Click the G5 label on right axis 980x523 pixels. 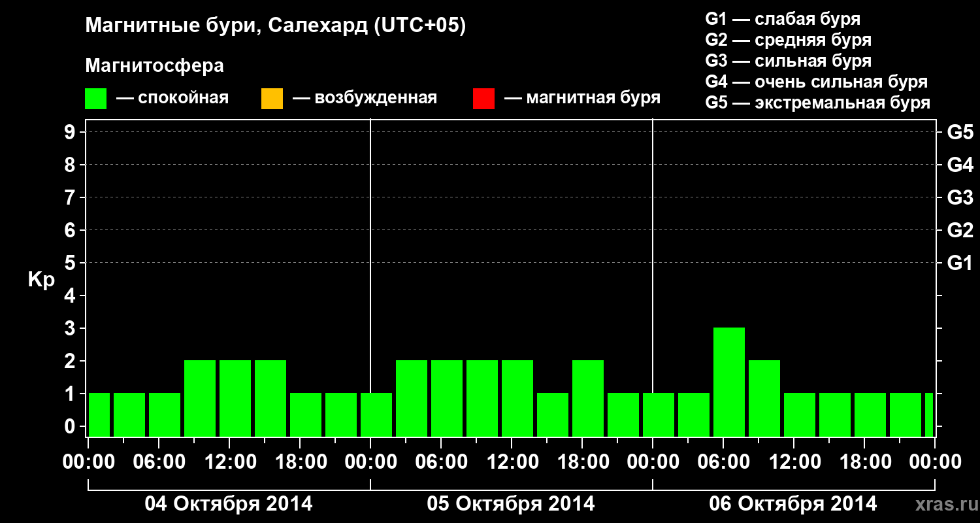tap(960, 132)
